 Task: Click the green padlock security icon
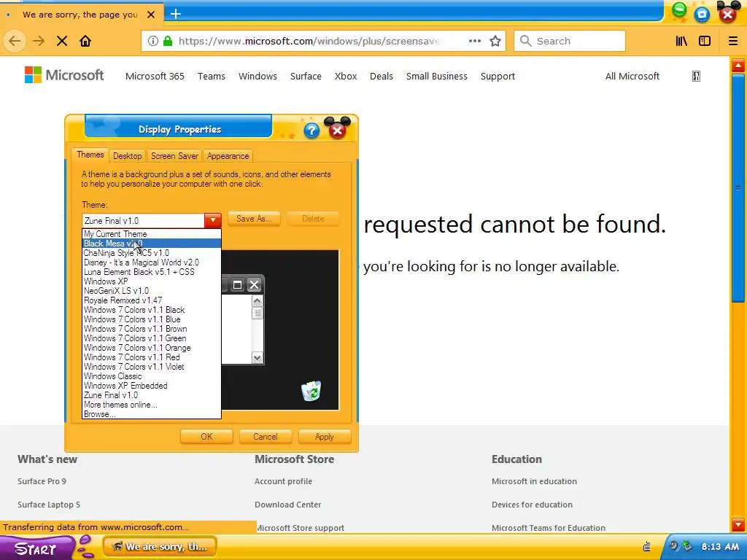(x=168, y=41)
